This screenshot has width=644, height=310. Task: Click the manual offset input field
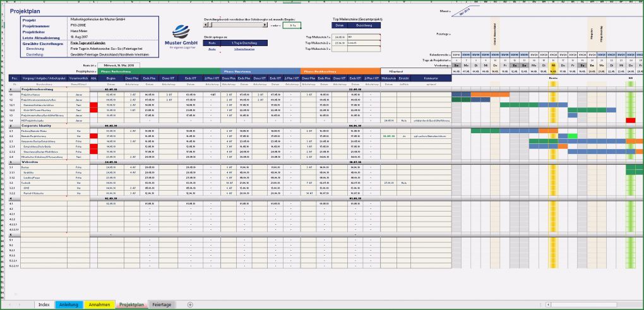[x=292, y=26]
